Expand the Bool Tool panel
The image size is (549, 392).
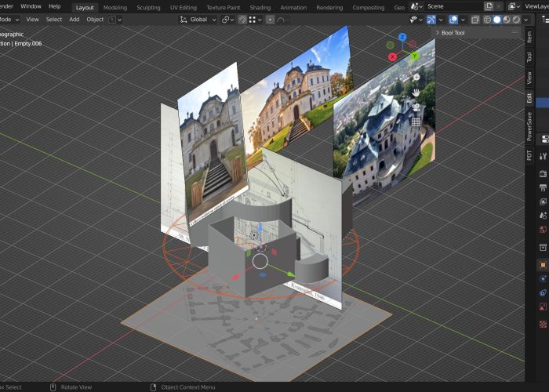(452, 33)
